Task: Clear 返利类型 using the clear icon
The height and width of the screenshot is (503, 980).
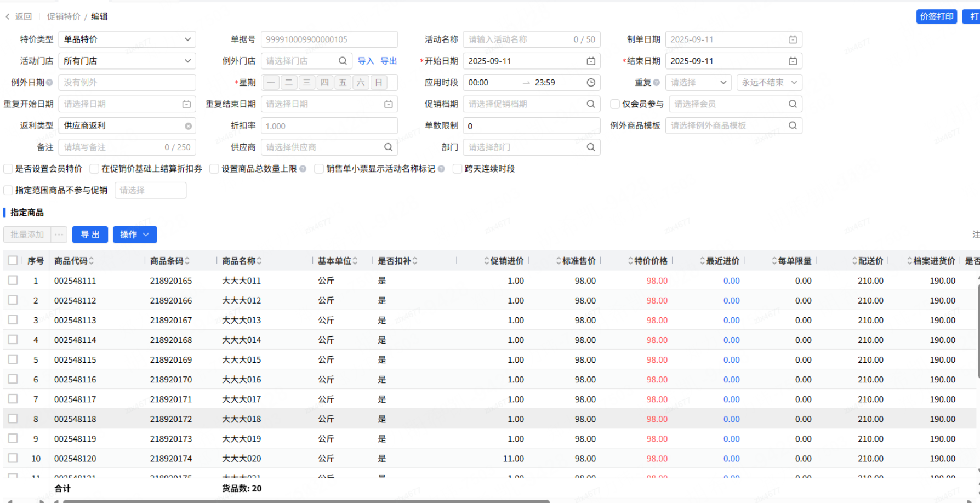Action: pos(188,126)
